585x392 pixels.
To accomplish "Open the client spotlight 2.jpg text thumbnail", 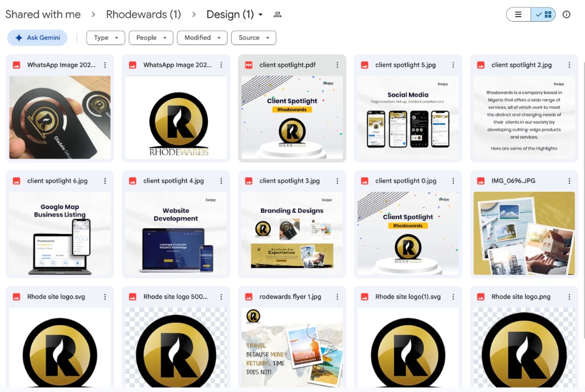I will tap(524, 118).
